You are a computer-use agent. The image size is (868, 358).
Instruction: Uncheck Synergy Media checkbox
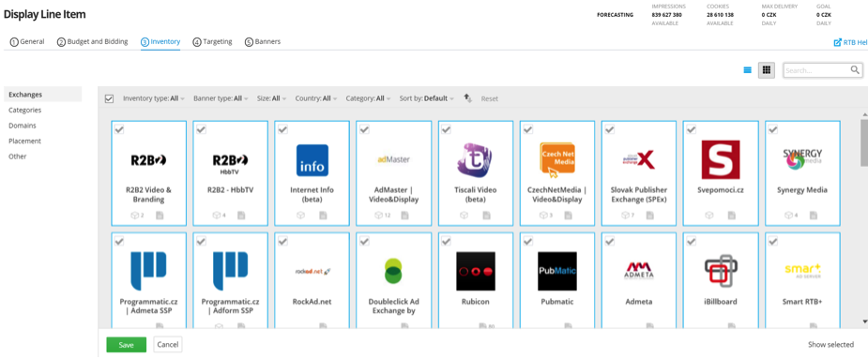[773, 129]
